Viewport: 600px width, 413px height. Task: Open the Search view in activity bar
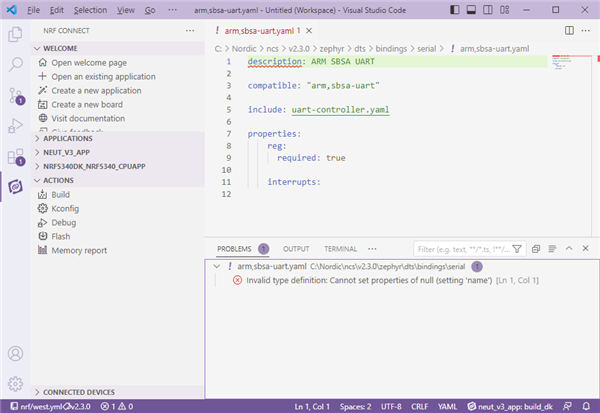coord(15,64)
